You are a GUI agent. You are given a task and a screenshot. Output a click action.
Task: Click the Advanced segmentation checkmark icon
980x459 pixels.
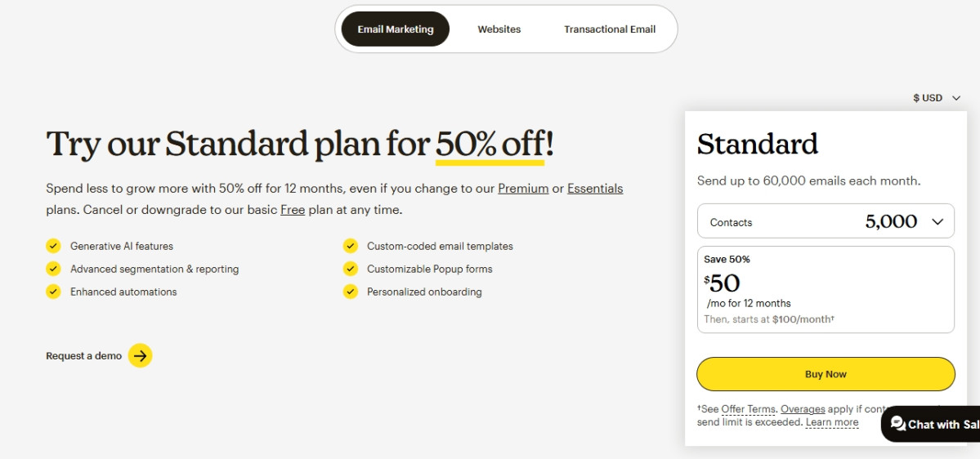point(53,269)
